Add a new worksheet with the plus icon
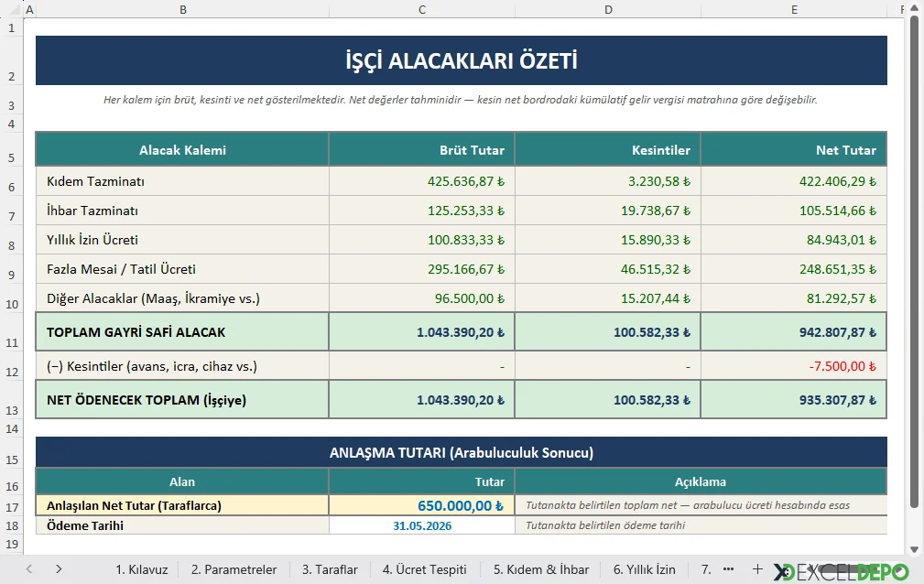 758,568
